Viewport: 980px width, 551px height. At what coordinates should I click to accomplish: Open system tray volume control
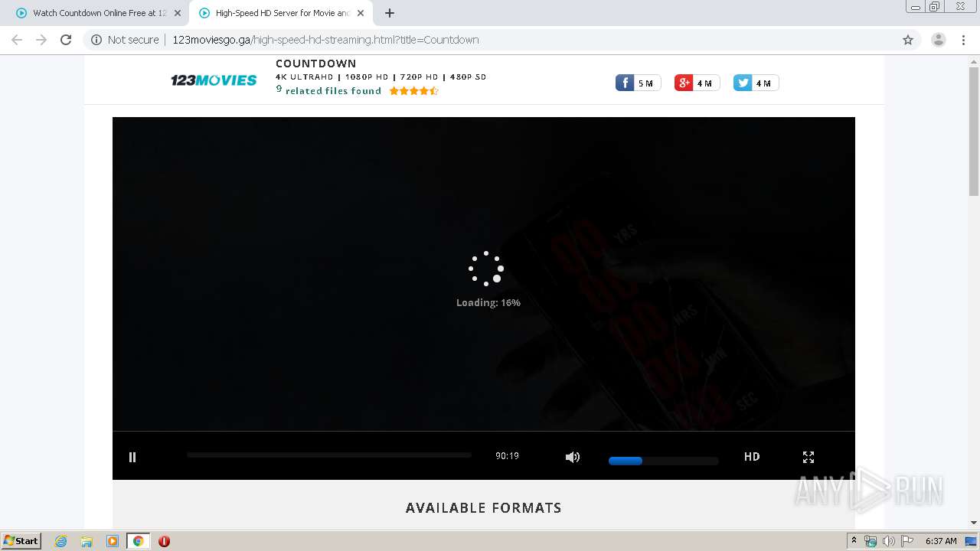(x=888, y=541)
